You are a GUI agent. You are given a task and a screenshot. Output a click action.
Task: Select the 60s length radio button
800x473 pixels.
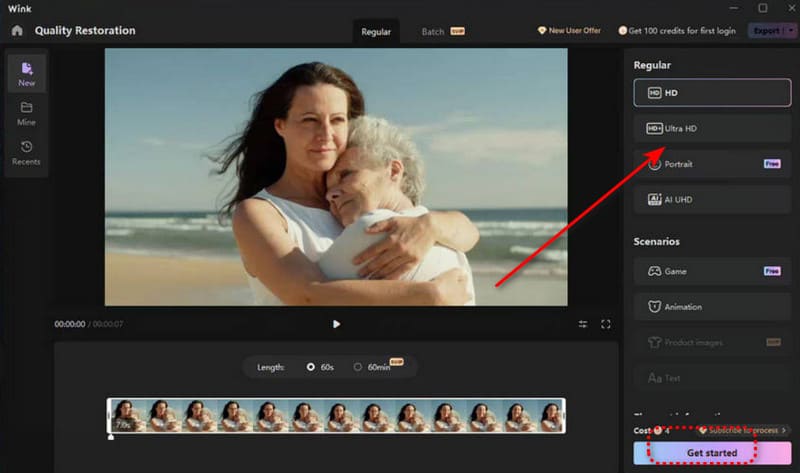click(x=310, y=367)
